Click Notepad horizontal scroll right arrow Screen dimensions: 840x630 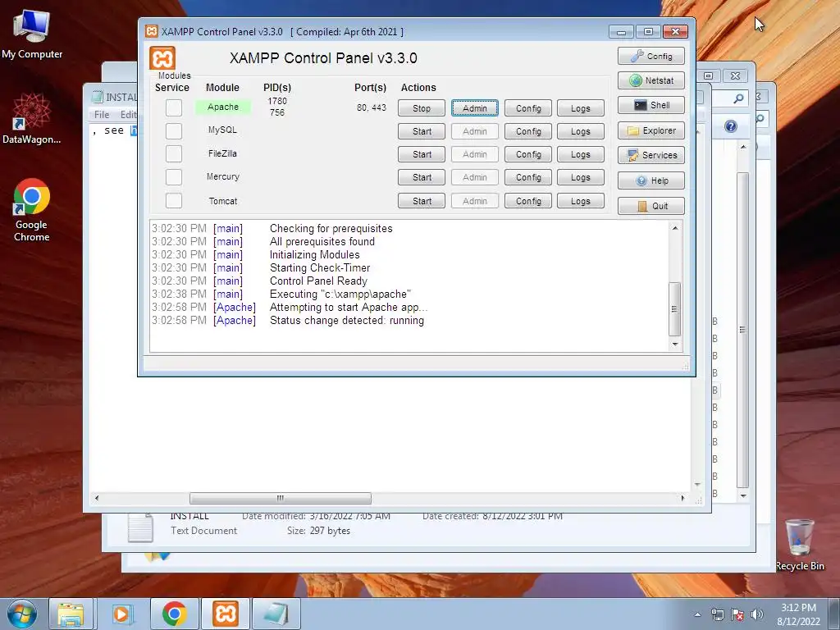click(x=682, y=498)
